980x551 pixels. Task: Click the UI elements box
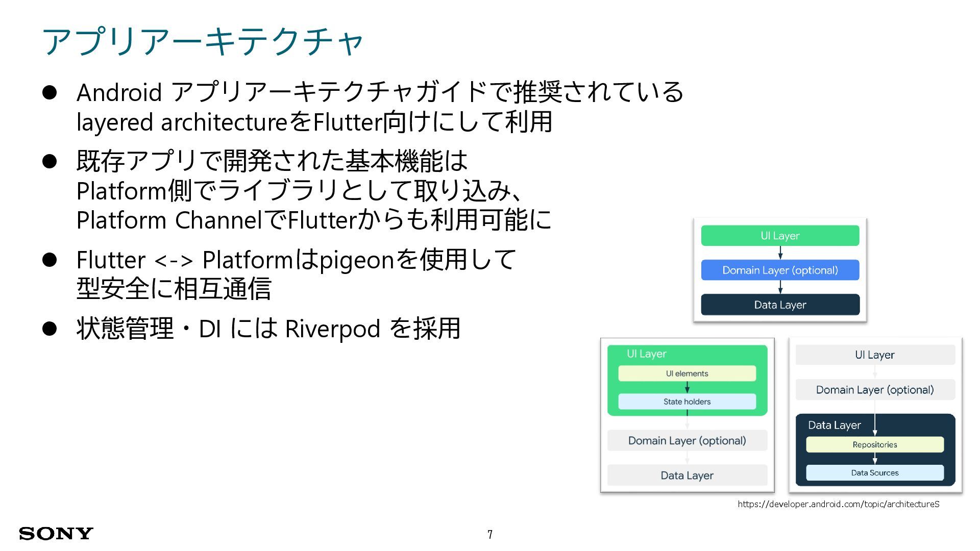(x=687, y=373)
